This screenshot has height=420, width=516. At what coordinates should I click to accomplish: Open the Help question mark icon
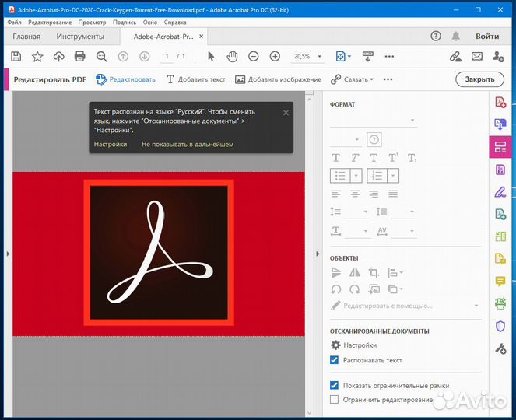(436, 37)
